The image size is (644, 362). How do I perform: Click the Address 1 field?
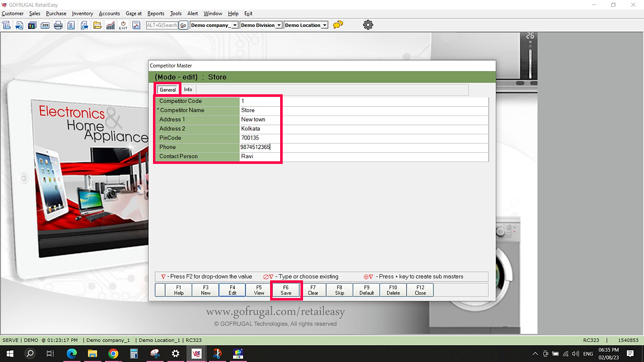tap(364, 119)
